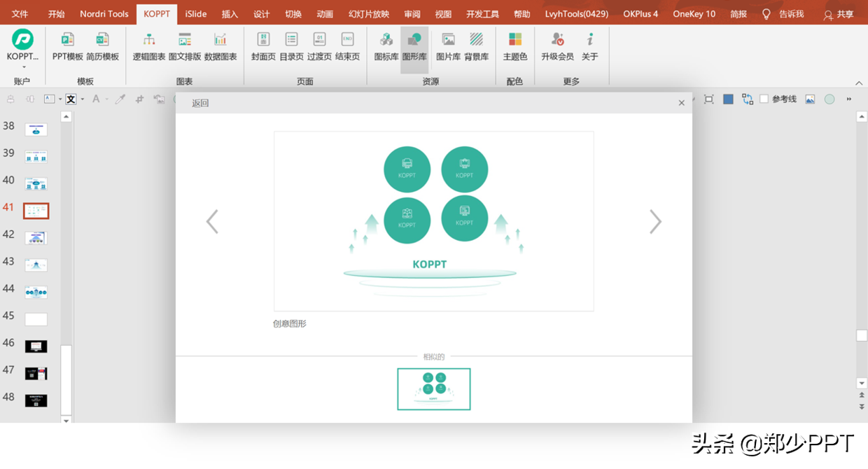Click the PPT模板 template icon
The image size is (868, 469).
point(66,48)
